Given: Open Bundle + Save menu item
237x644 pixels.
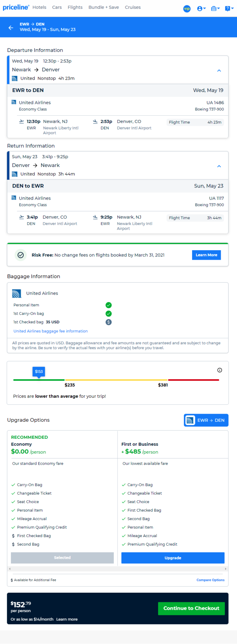Looking at the screenshot, I should 104,7.
